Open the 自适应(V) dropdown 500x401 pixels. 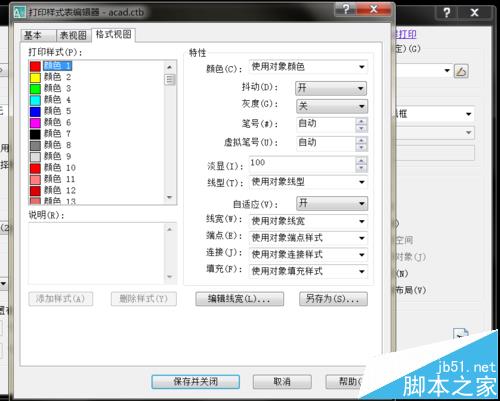click(x=332, y=203)
